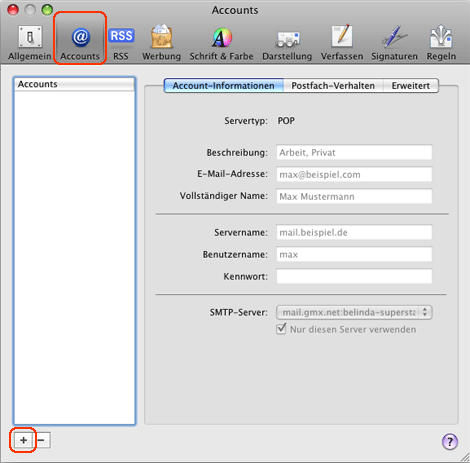Click the Beschreibung input field
Screen dimensions: 470x463
click(x=354, y=152)
